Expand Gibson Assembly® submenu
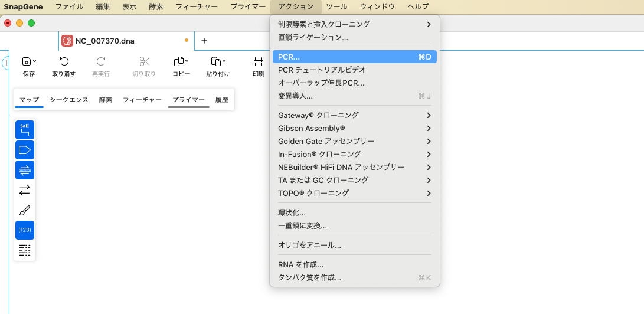The width and height of the screenshot is (644, 314). [x=354, y=128]
